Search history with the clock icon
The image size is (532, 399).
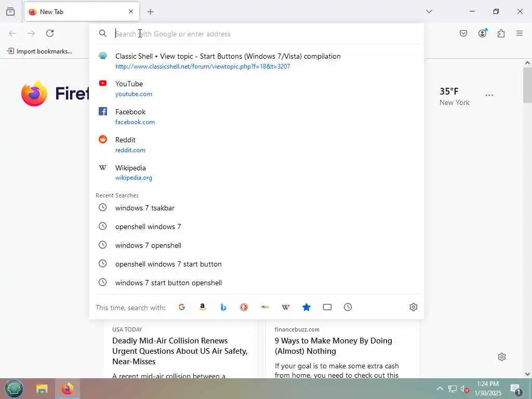(x=348, y=307)
